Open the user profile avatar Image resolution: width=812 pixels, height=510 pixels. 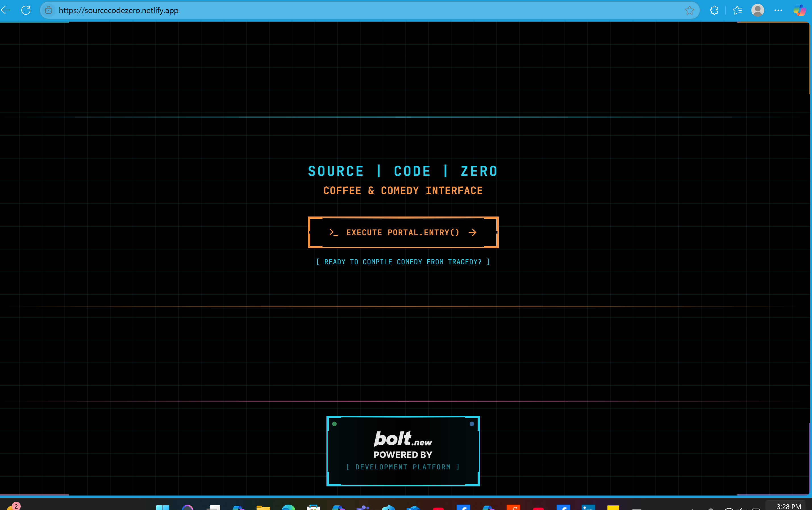pos(757,10)
